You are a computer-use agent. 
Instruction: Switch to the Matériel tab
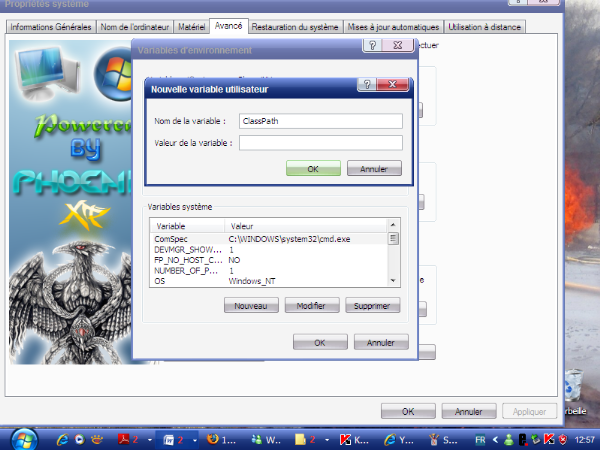tap(191, 27)
